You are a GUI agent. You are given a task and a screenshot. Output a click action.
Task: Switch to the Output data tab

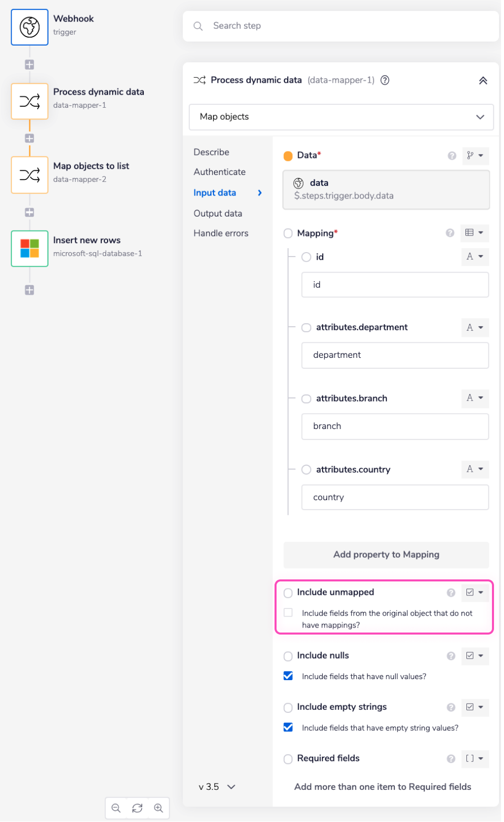(x=218, y=214)
